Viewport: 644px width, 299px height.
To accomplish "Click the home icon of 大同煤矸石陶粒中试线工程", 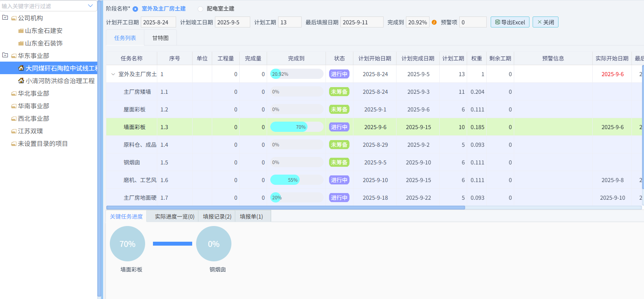I will tap(21, 68).
